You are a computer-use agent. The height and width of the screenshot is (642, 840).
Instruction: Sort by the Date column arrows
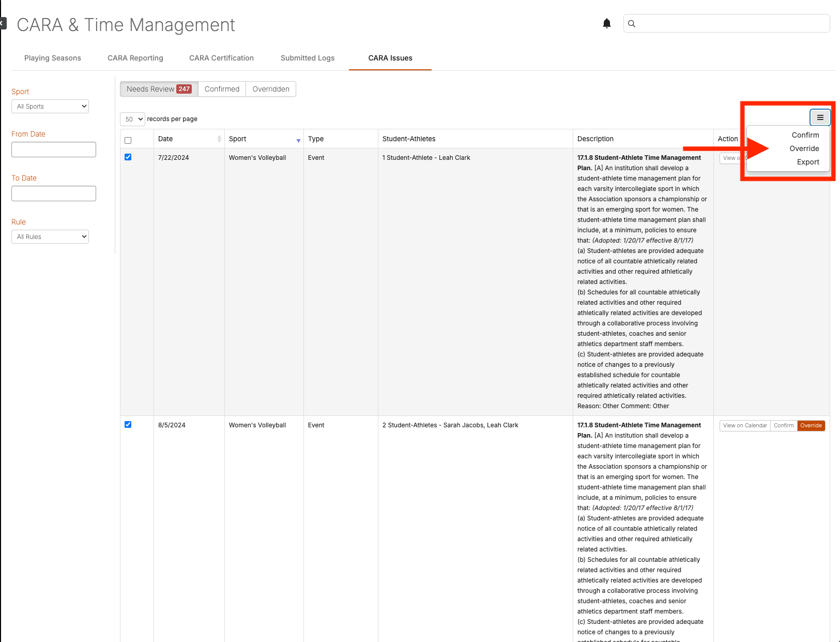[x=219, y=139]
